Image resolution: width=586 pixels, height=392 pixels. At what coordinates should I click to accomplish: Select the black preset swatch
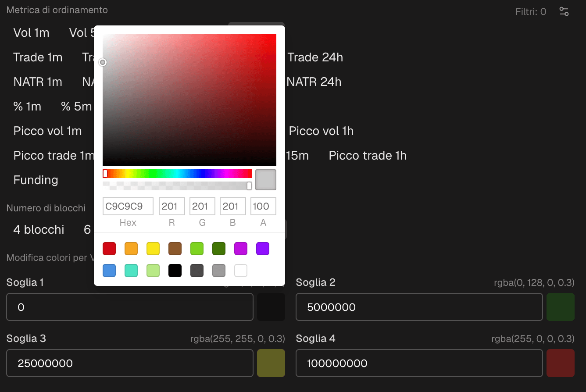click(x=175, y=271)
